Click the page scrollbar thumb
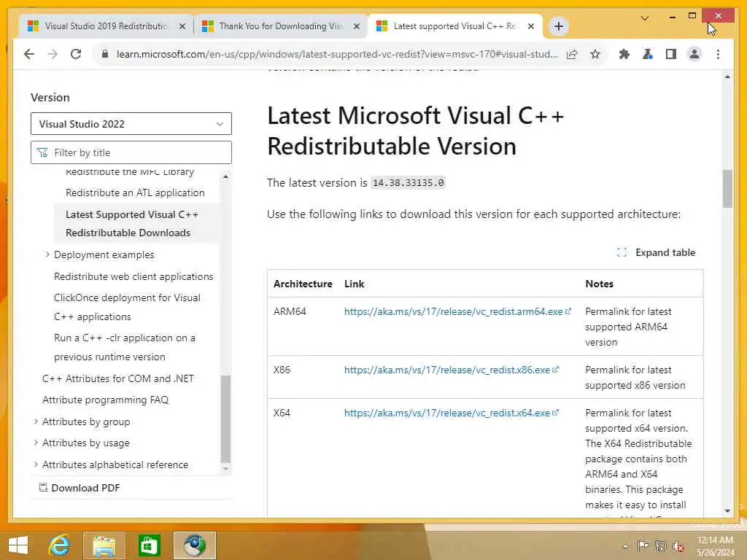 (x=727, y=189)
